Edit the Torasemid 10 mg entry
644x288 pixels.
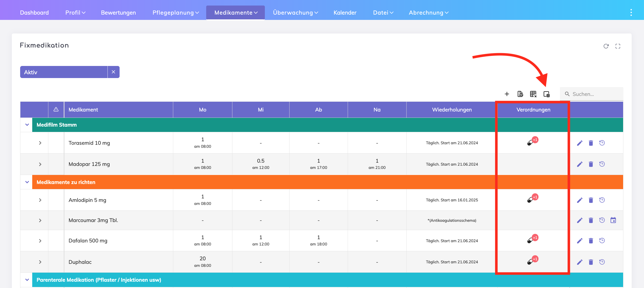[x=580, y=143]
